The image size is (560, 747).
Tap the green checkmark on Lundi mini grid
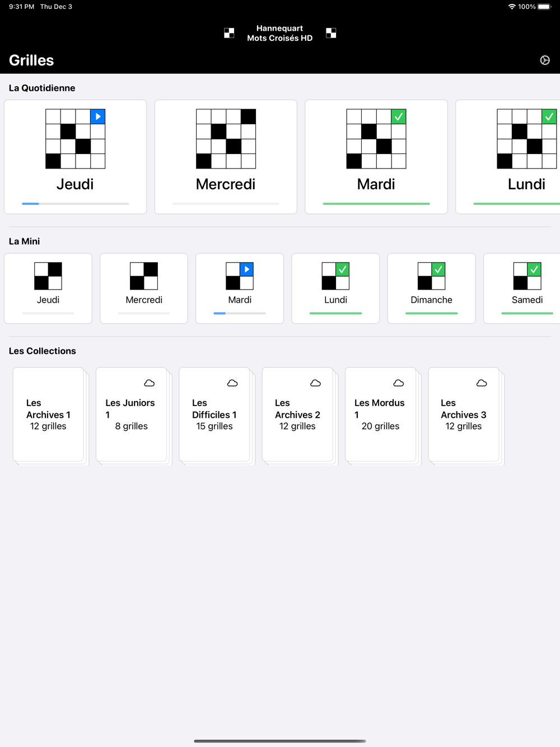point(343,269)
